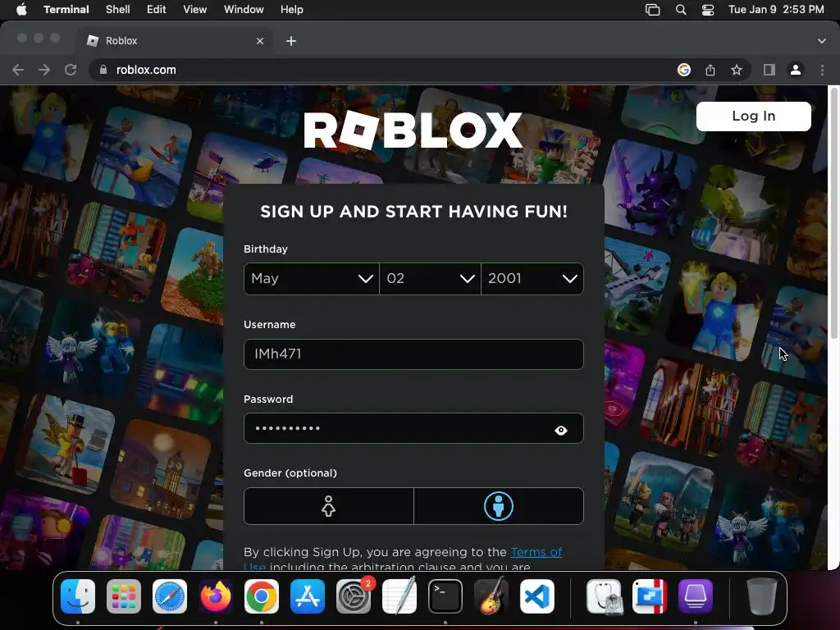Click the roblox.com address bar
This screenshot has width=840, height=630.
point(386,70)
